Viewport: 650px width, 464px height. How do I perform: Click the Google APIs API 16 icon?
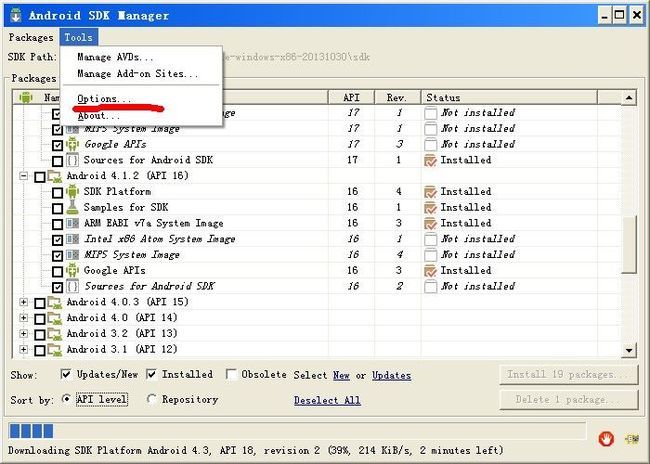point(73,270)
